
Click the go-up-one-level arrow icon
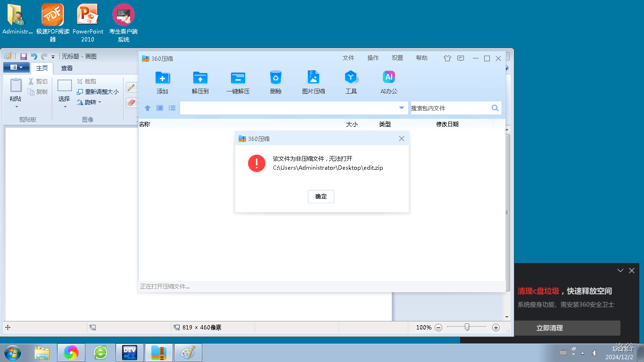tap(148, 108)
